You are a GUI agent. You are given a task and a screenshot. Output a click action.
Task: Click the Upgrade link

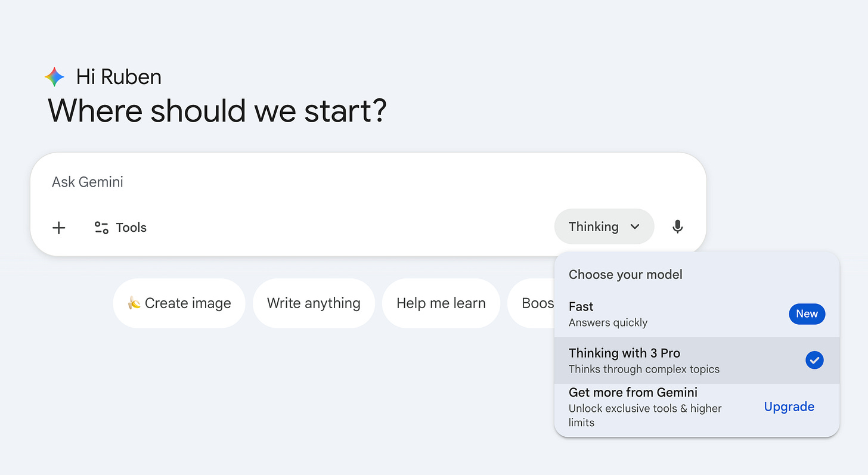point(789,406)
